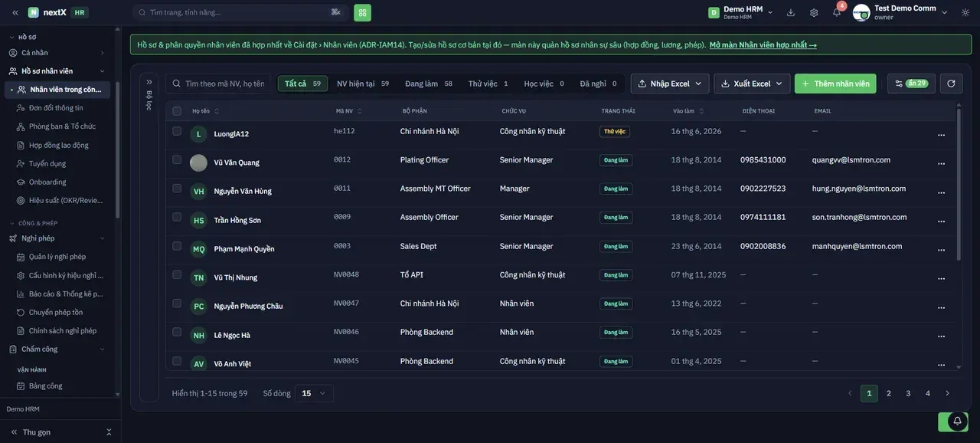Open the Nhập Excel dropdown
The width and height of the screenshot is (980, 443).
pos(670,84)
